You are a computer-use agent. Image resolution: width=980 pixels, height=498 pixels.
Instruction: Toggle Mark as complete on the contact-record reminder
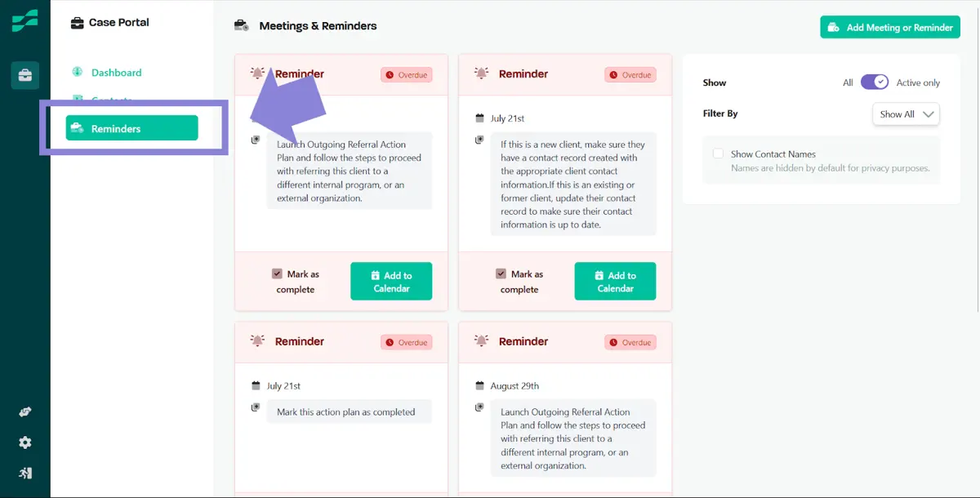tap(501, 274)
